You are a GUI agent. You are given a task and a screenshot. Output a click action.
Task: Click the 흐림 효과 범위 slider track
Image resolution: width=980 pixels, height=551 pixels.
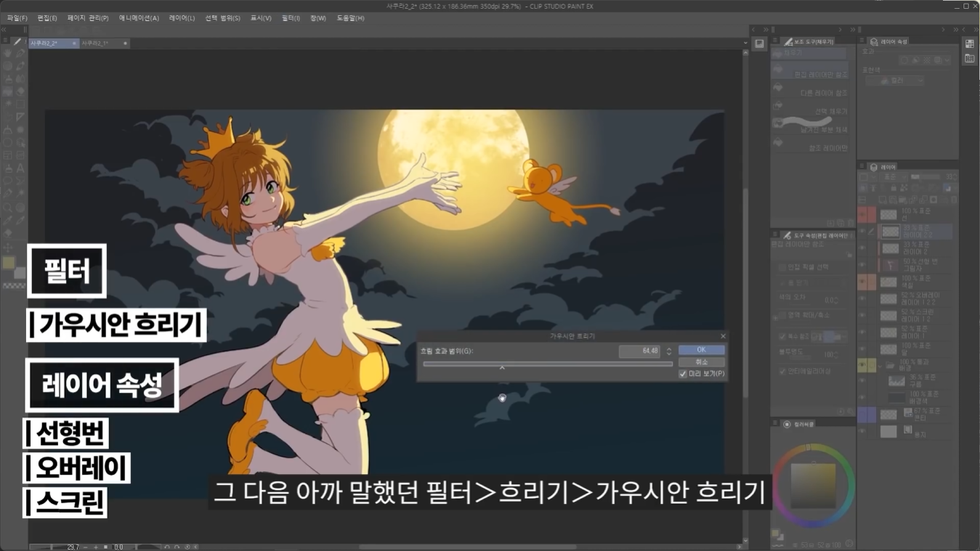(x=548, y=364)
